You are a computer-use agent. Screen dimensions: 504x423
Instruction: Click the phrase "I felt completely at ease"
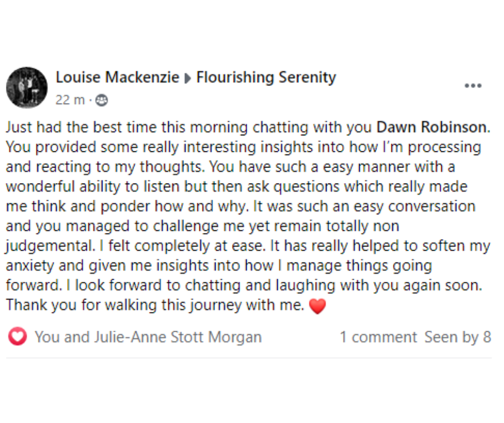183,246
